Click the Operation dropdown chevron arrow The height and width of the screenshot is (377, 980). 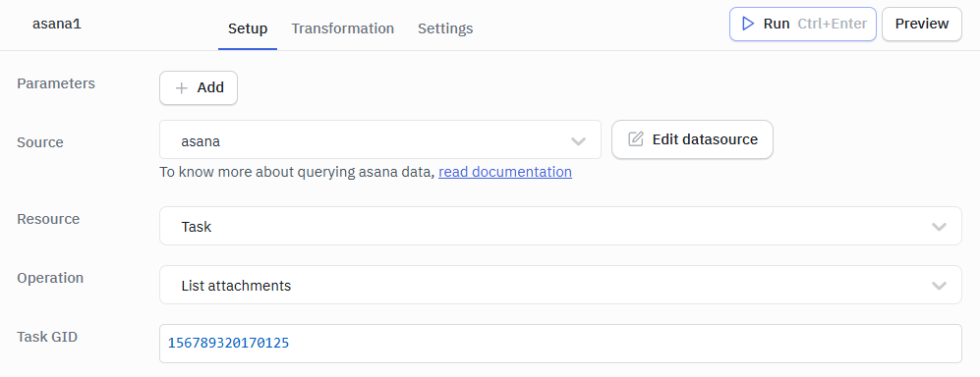(x=939, y=286)
